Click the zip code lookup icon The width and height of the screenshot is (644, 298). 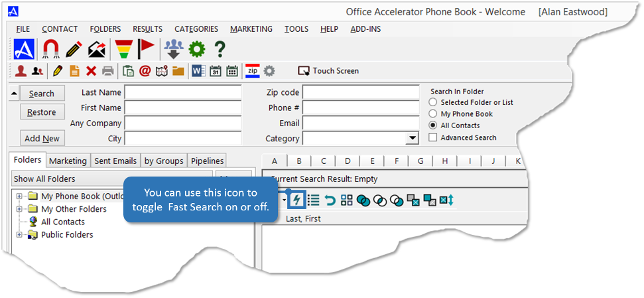point(253,71)
